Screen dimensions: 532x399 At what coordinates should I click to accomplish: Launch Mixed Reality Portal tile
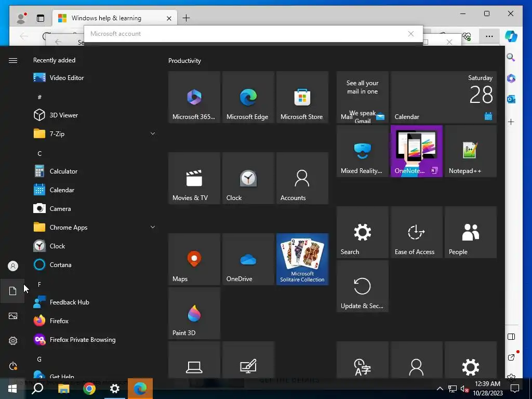click(362, 151)
